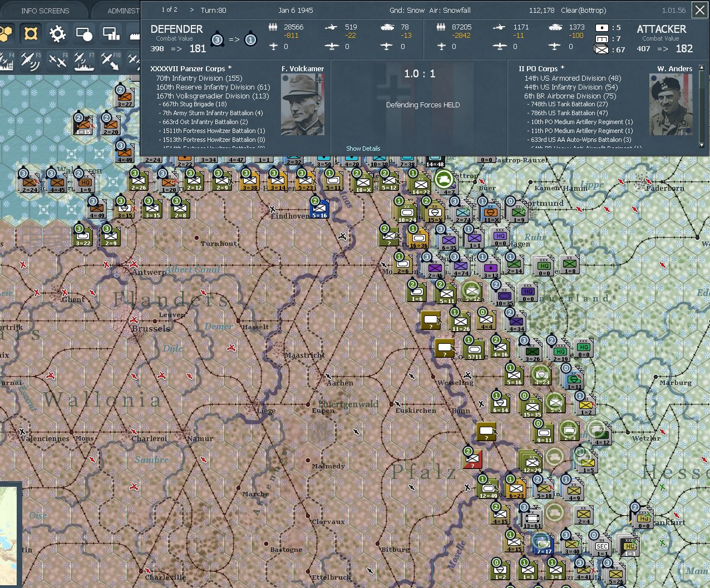Open the gear settings icon in toolbar
Image resolution: width=710 pixels, height=588 pixels.
[x=57, y=34]
